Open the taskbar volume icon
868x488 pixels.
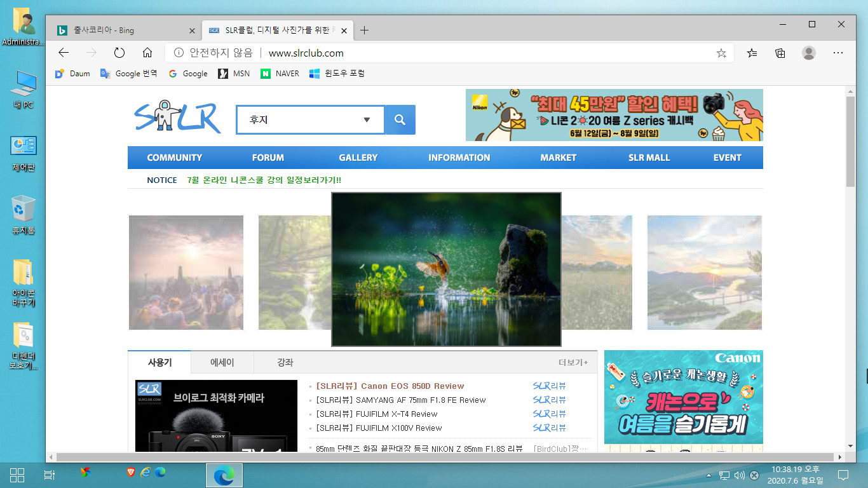click(x=739, y=475)
